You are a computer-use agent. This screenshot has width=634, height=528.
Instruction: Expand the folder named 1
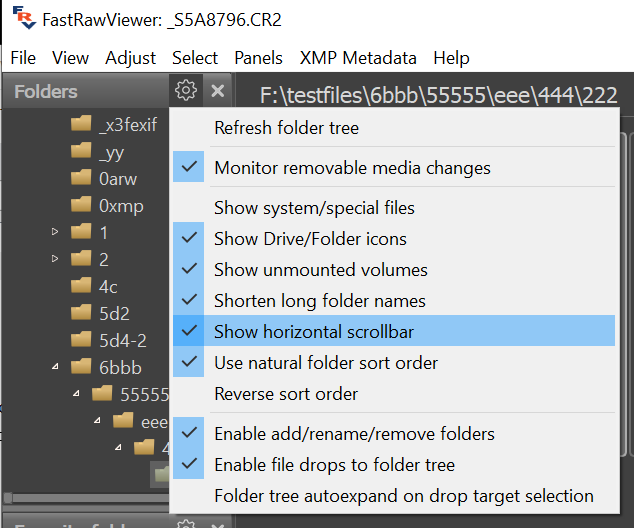click(x=55, y=233)
